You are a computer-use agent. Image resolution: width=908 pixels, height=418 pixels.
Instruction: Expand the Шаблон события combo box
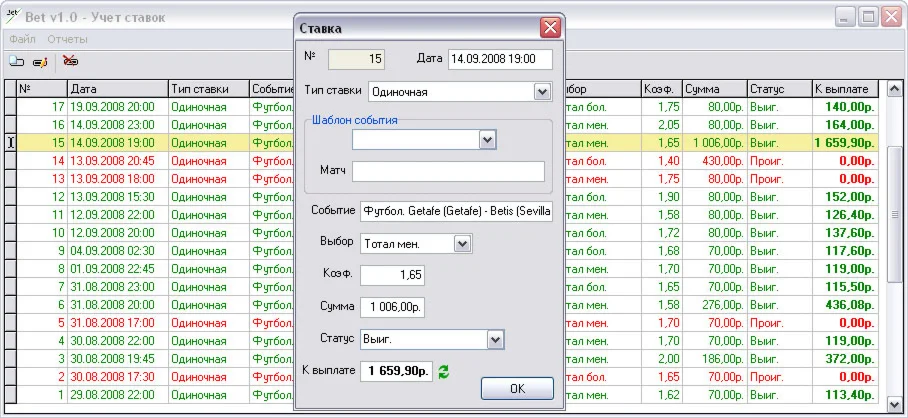pyautogui.click(x=487, y=140)
